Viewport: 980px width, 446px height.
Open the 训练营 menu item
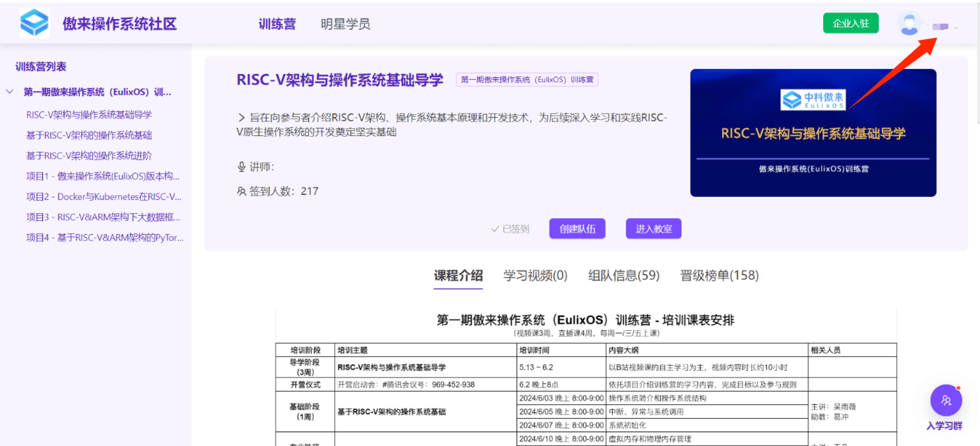[x=277, y=24]
